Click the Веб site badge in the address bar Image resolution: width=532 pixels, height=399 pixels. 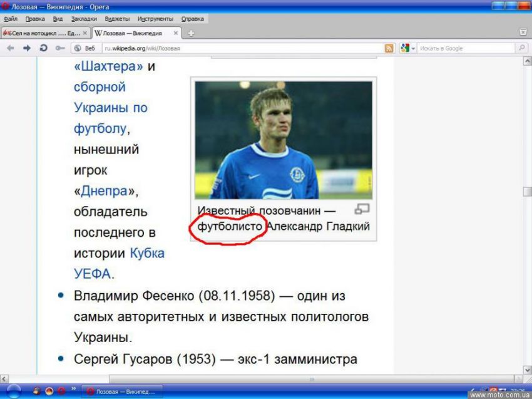pyautogui.click(x=85, y=48)
